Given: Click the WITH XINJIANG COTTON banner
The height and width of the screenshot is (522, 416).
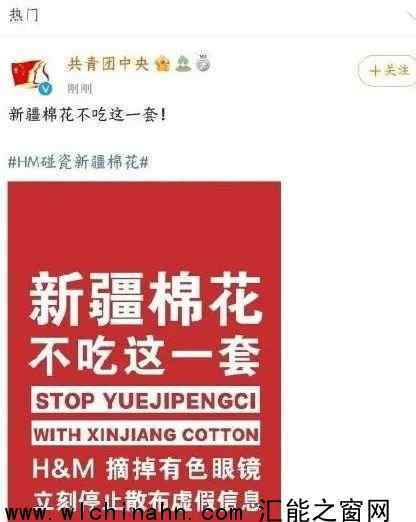Looking at the screenshot, I should (x=146, y=434).
